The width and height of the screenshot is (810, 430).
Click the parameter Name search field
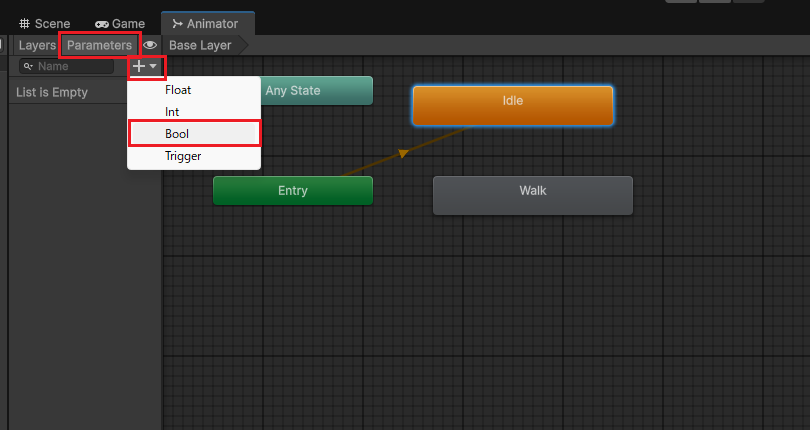[x=72, y=67]
